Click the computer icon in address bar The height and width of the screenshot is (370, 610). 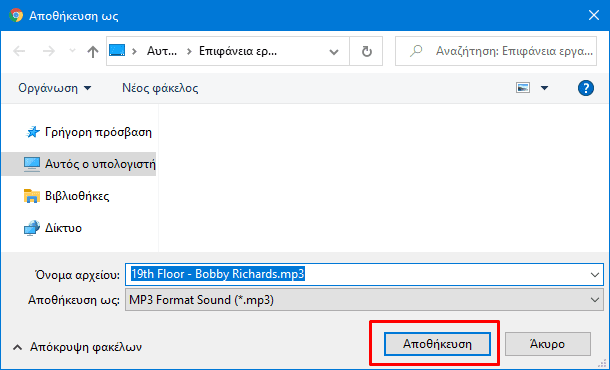[117, 51]
